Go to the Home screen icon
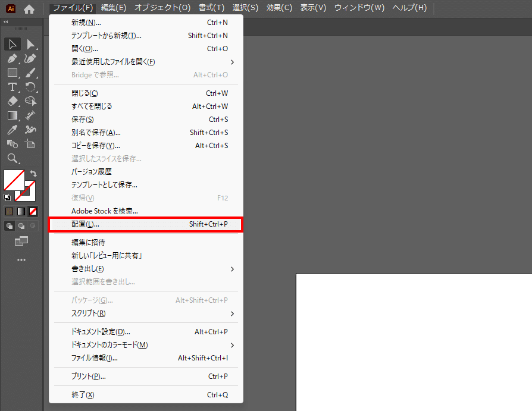 (x=29, y=9)
